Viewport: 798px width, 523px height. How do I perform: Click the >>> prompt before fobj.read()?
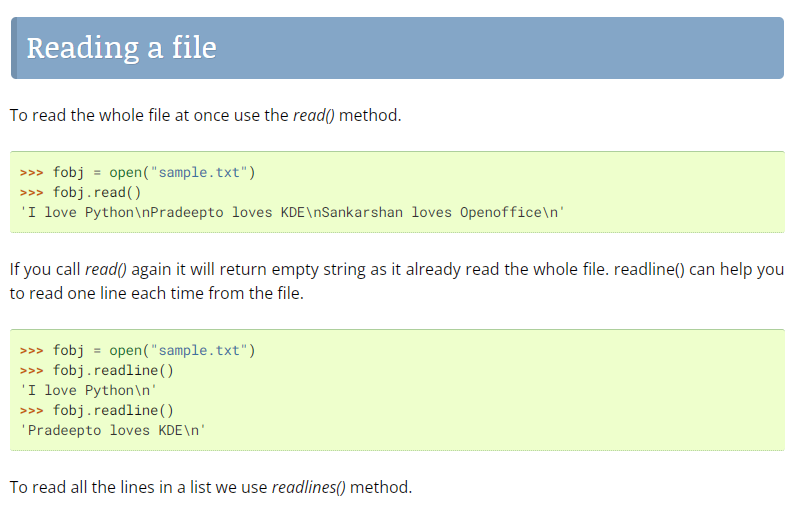tap(32, 192)
